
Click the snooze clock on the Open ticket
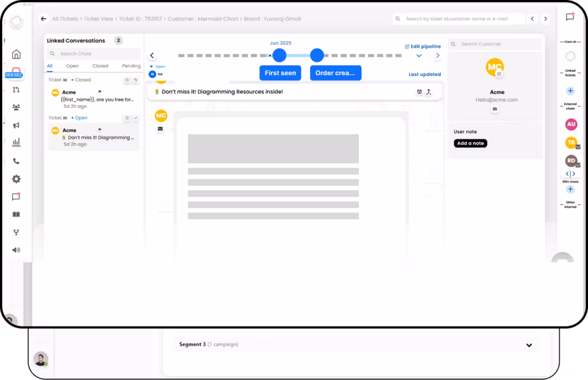tap(127, 118)
